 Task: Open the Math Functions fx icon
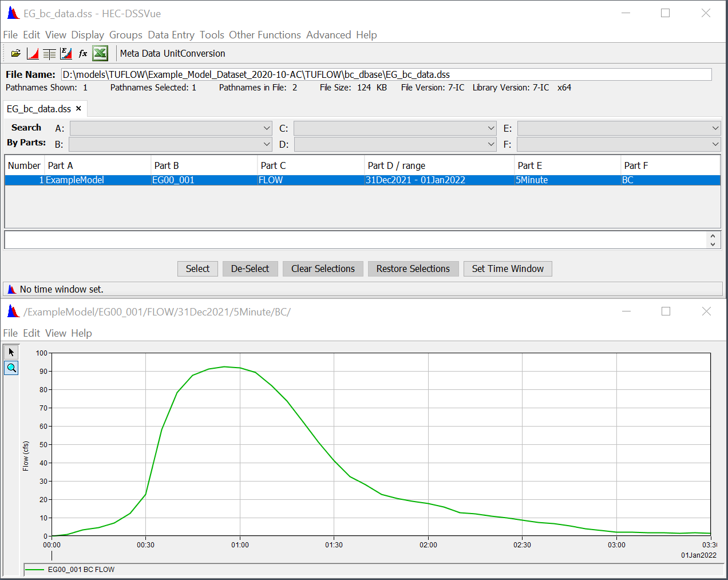pos(83,53)
